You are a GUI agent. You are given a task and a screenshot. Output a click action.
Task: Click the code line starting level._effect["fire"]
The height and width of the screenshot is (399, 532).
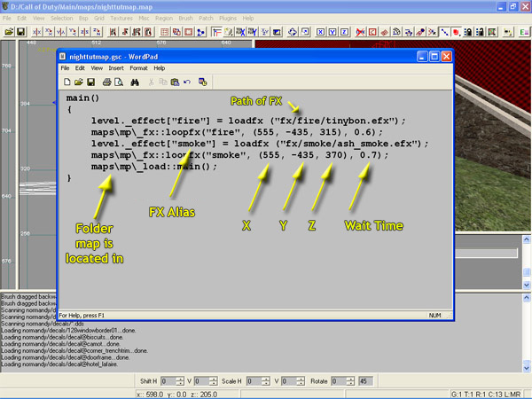(248, 121)
